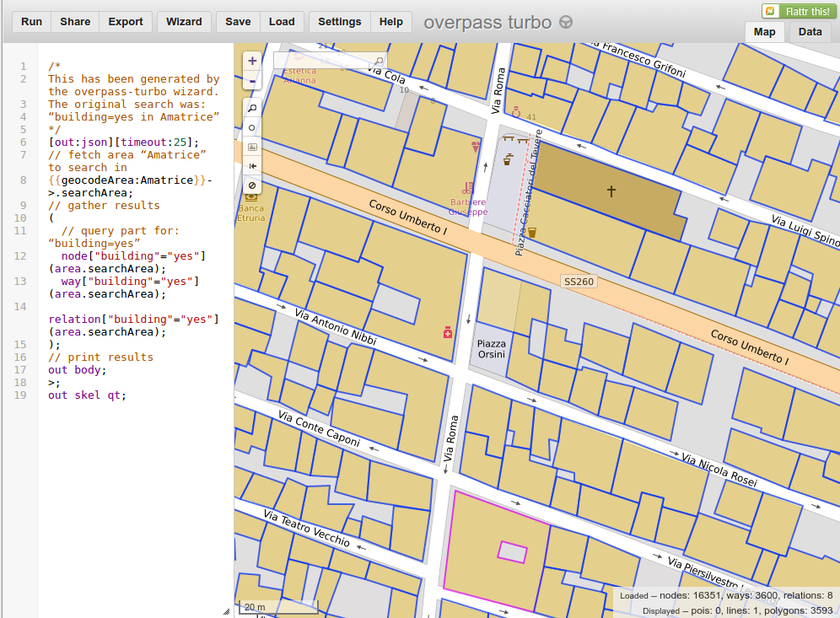Viewport: 840px width, 618px height.
Task: Click the church cross icon on the map
Action: (611, 191)
